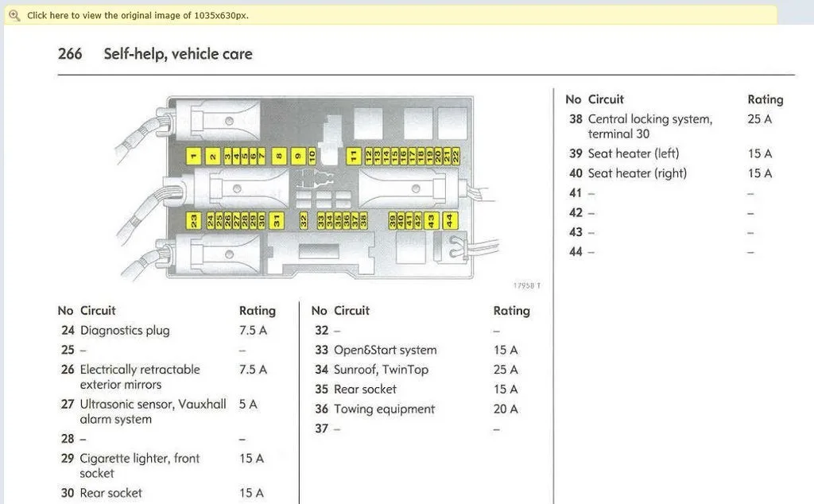Click the magnifier icon in the yellow bar
Image resolution: width=814 pixels, height=504 pixels.
click(14, 16)
